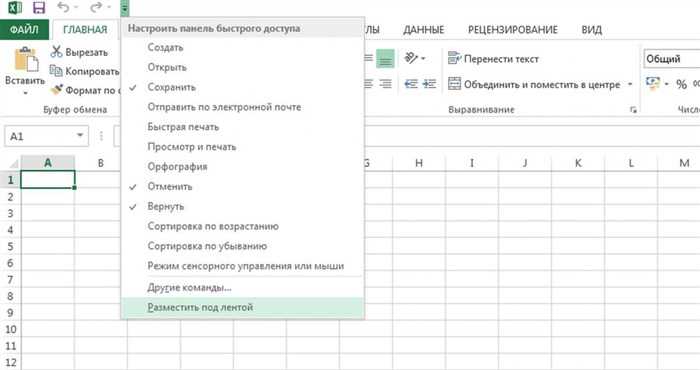Open Выравнивание dialog launcher
Screen dimensions: 700x370
[x=633, y=110]
